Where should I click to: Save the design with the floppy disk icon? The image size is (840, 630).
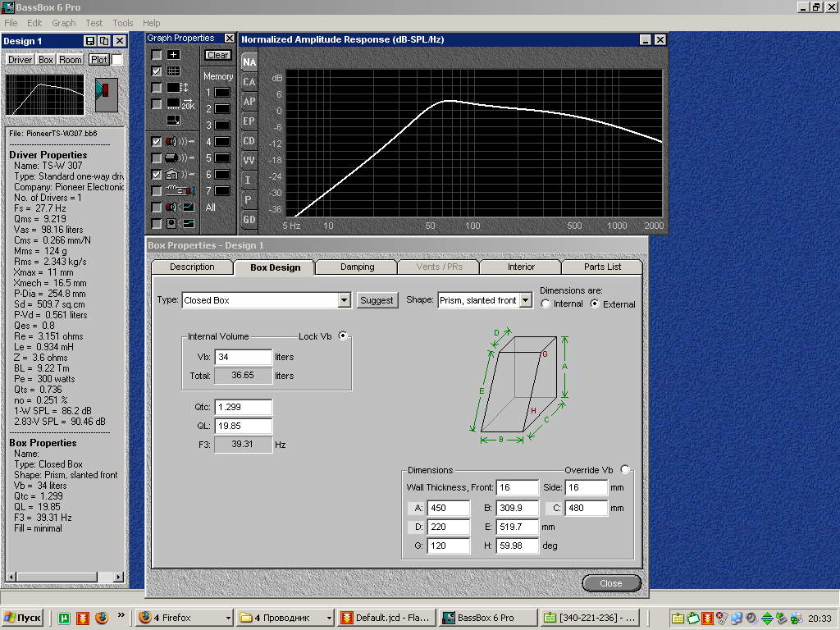pyautogui.click(x=90, y=41)
